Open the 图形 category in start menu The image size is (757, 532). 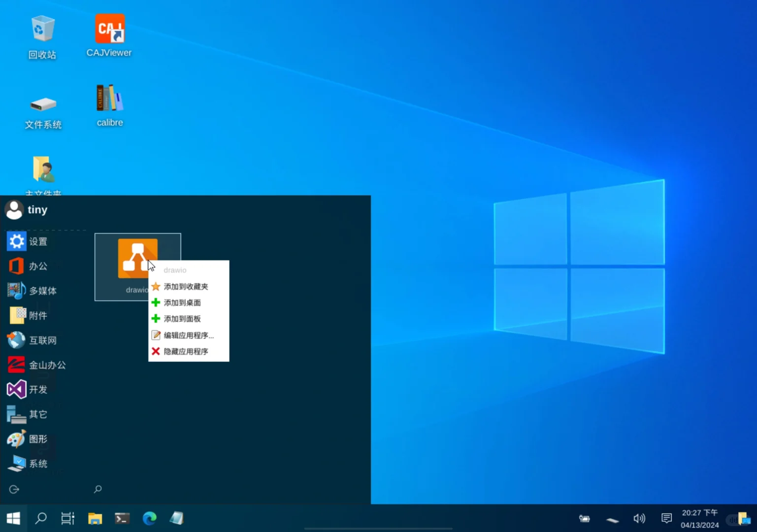pyautogui.click(x=28, y=438)
